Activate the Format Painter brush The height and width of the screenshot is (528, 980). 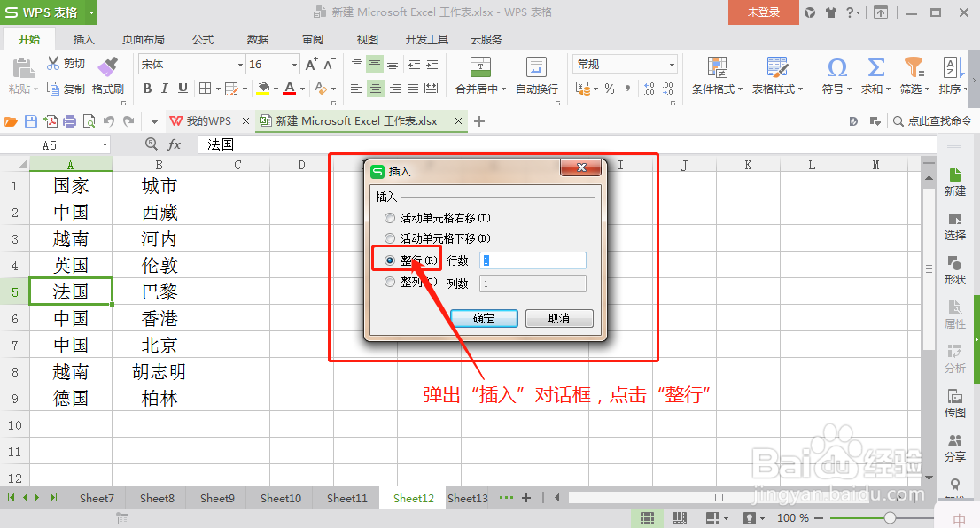[x=108, y=66]
